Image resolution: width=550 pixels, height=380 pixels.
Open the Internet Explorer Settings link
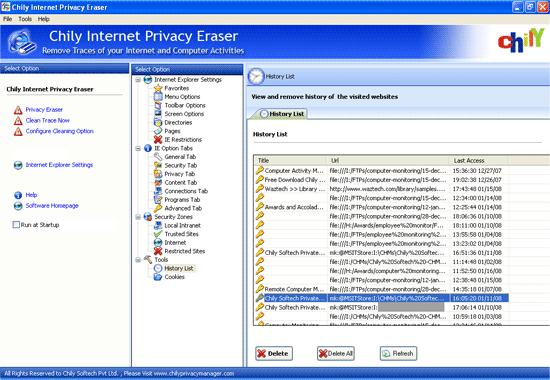[59, 165]
